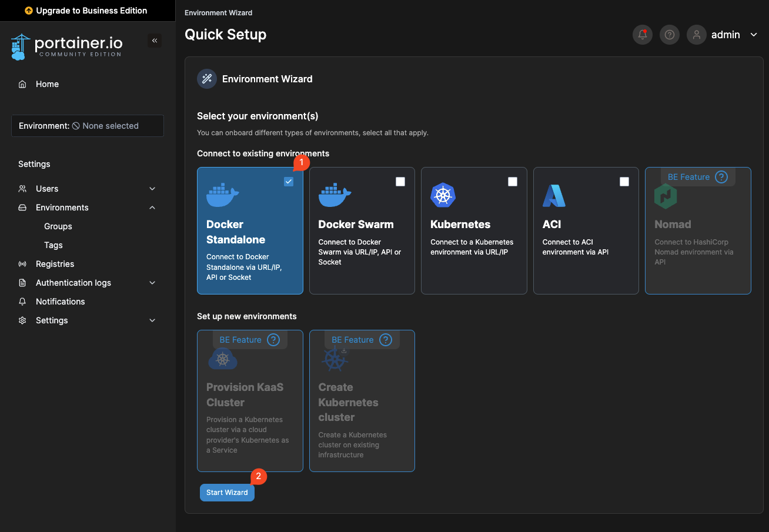This screenshot has height=532, width=769.
Task: Click the Kubernetes wheel icon
Action: [x=443, y=195]
